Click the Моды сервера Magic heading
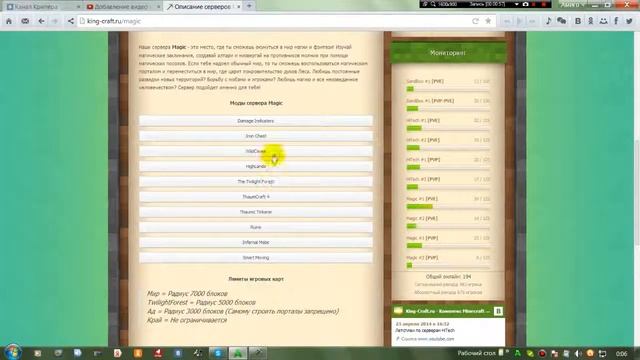 [256, 103]
